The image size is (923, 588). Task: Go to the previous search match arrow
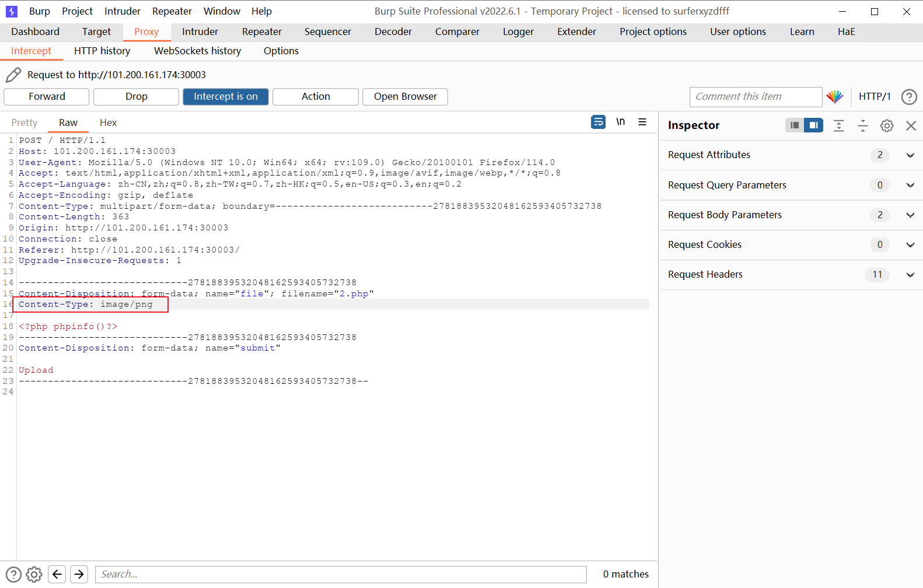(57, 575)
